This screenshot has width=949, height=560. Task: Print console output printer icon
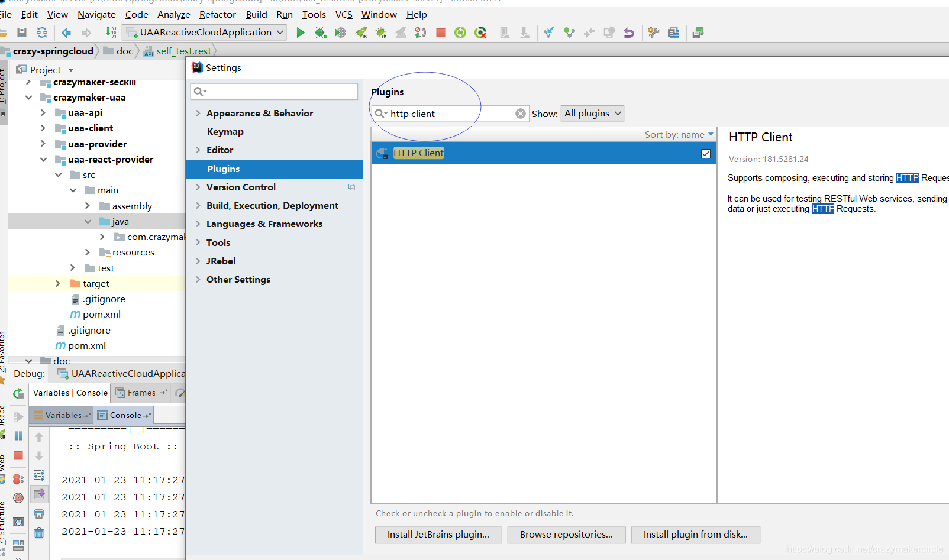[x=39, y=513]
